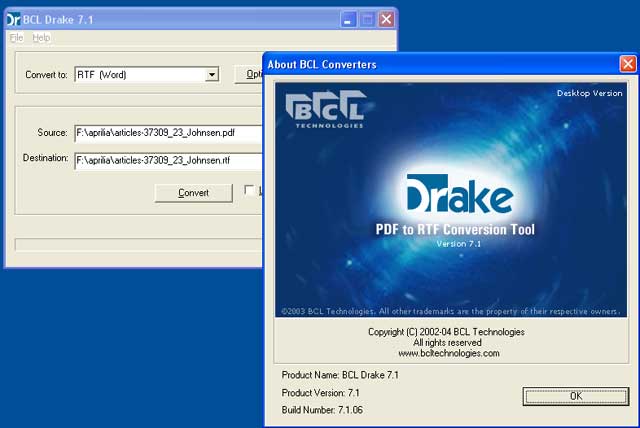640x428 pixels.
Task: Click the Product Name: BCL Drake 7.1 text
Action: 340,375
